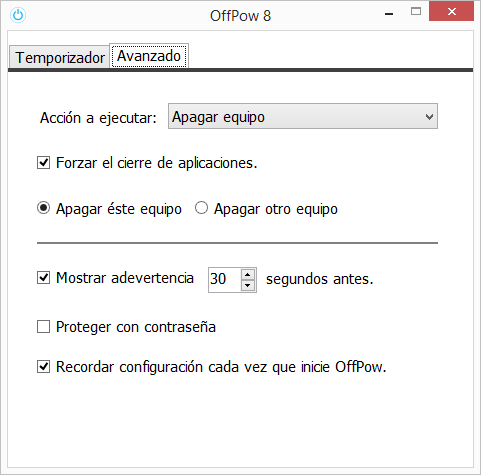Toggle Recordar configuración cada vez checkbox

click(x=43, y=367)
